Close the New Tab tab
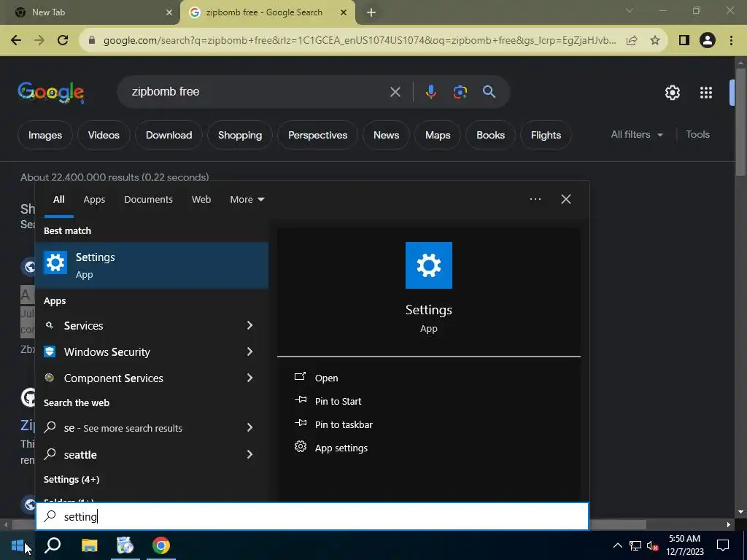The image size is (747, 560). (169, 12)
